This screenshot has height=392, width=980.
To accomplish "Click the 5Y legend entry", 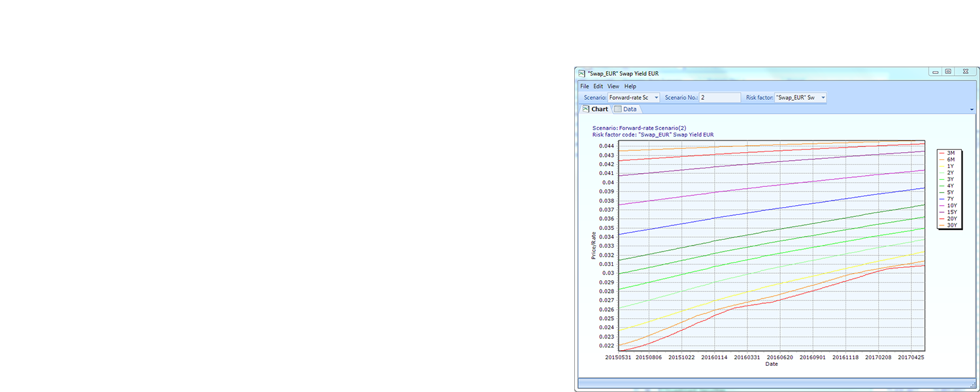I will tap(947, 192).
